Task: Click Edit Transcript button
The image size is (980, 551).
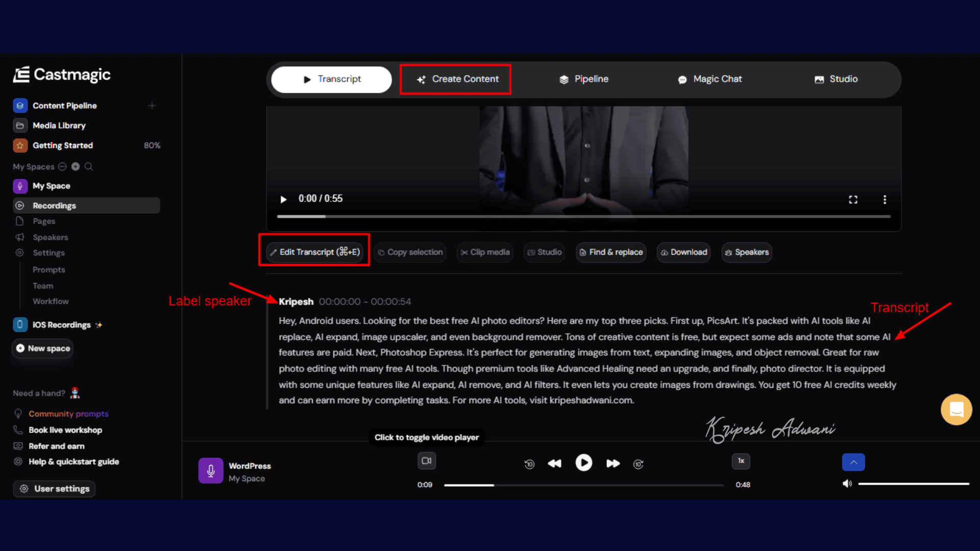Action: click(315, 252)
